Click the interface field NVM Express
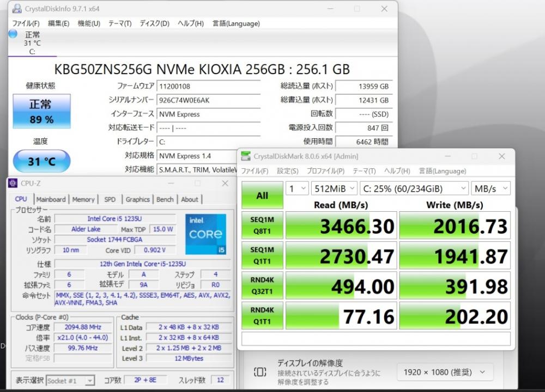Screen dimensions: 545x392 point(209,114)
